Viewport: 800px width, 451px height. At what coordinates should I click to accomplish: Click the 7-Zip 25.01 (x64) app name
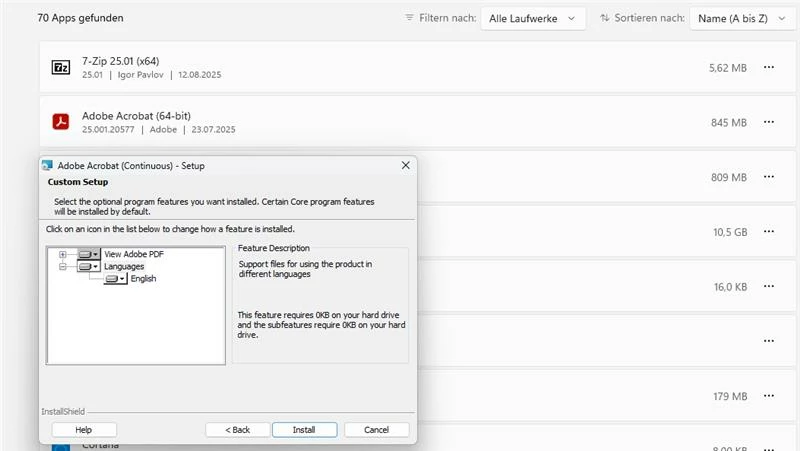pyautogui.click(x=120, y=61)
